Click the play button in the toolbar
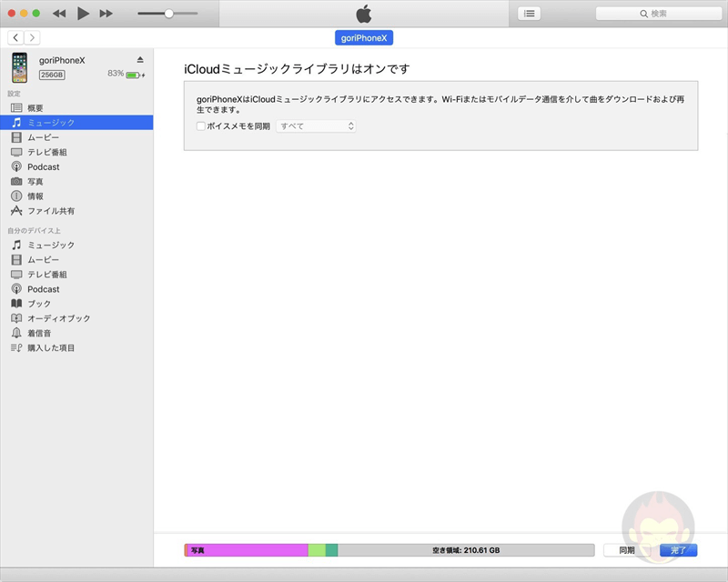Image resolution: width=728 pixels, height=582 pixels. [x=83, y=14]
